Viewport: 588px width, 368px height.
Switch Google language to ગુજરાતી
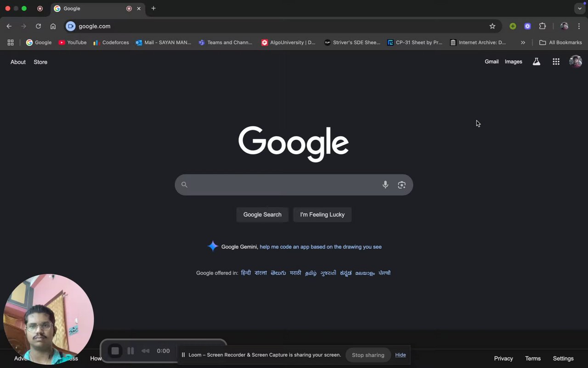click(328, 273)
